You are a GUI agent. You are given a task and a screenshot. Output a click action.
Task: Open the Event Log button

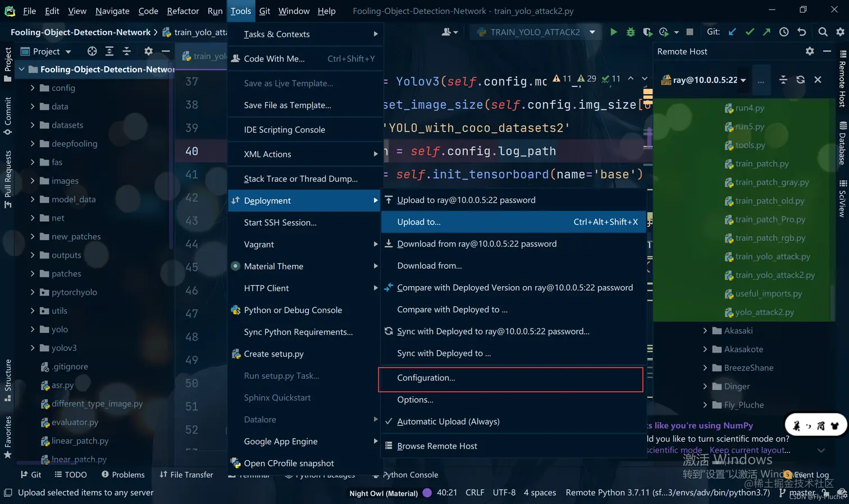tap(807, 475)
